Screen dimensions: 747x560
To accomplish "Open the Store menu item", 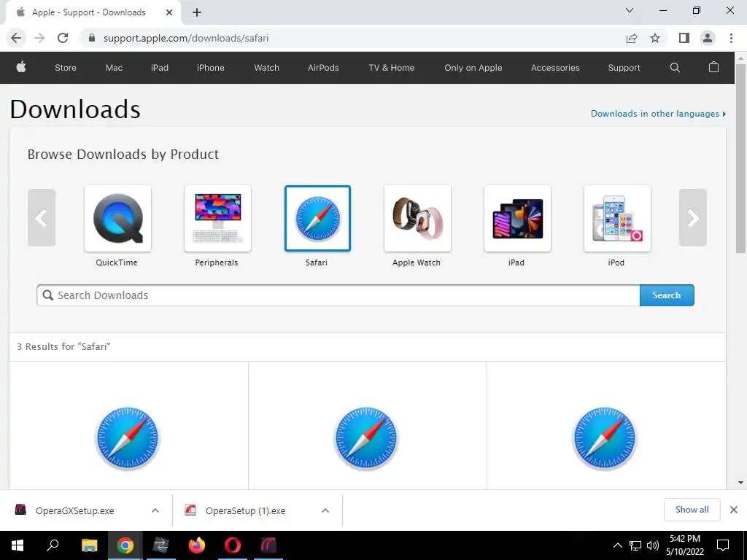I will (x=65, y=68).
